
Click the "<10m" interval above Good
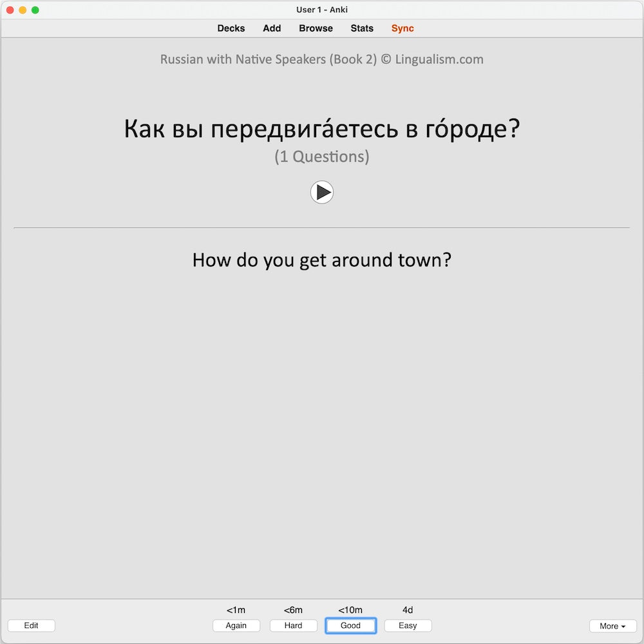350,610
